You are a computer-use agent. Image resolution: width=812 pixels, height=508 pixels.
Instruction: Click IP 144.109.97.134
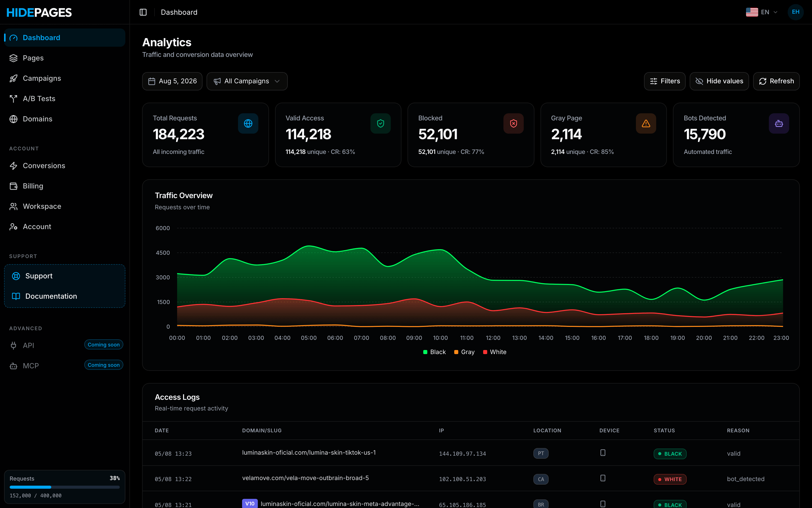[x=462, y=454]
